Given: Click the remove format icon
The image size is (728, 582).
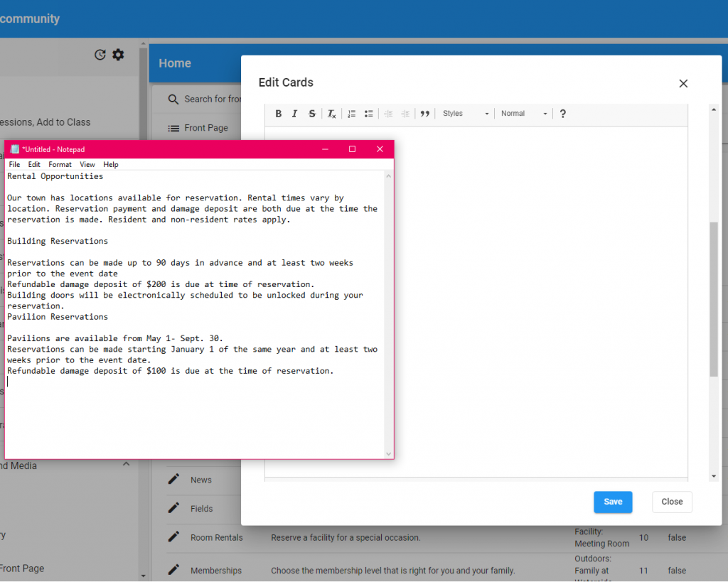Looking at the screenshot, I should (x=331, y=114).
